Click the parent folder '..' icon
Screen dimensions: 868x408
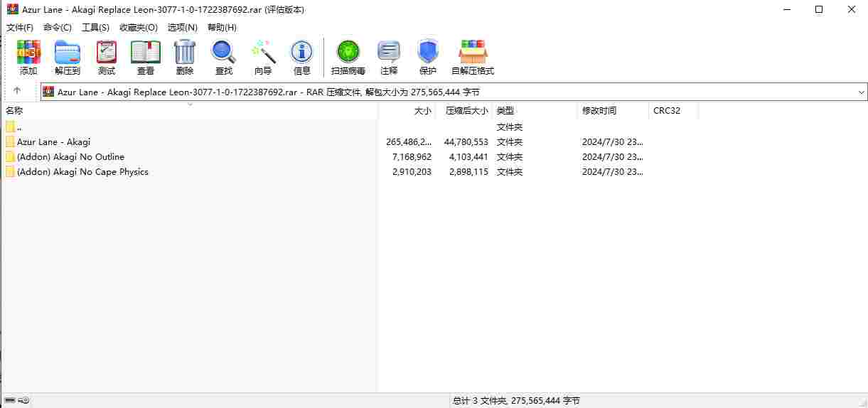10,127
